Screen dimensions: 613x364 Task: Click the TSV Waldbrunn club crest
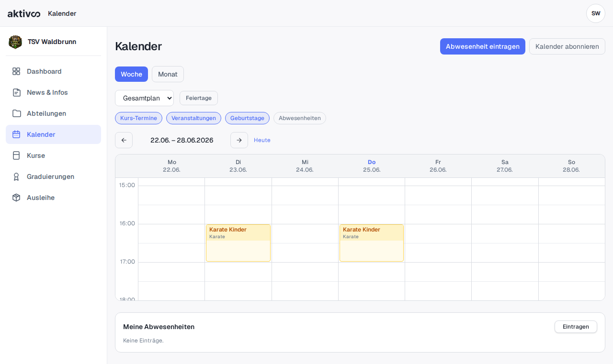pos(15,42)
